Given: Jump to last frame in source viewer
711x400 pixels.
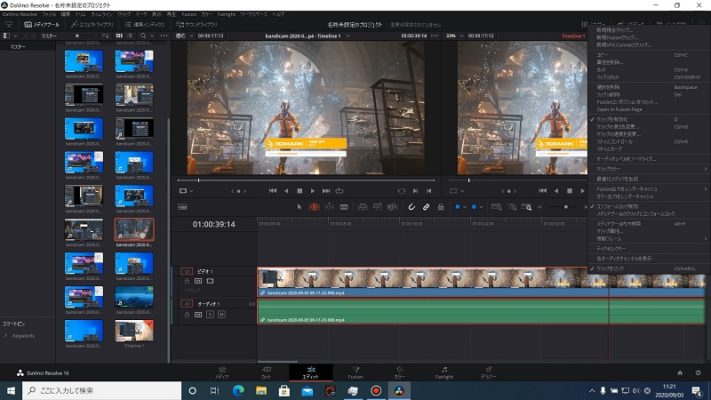Looking at the screenshot, I should [x=326, y=191].
